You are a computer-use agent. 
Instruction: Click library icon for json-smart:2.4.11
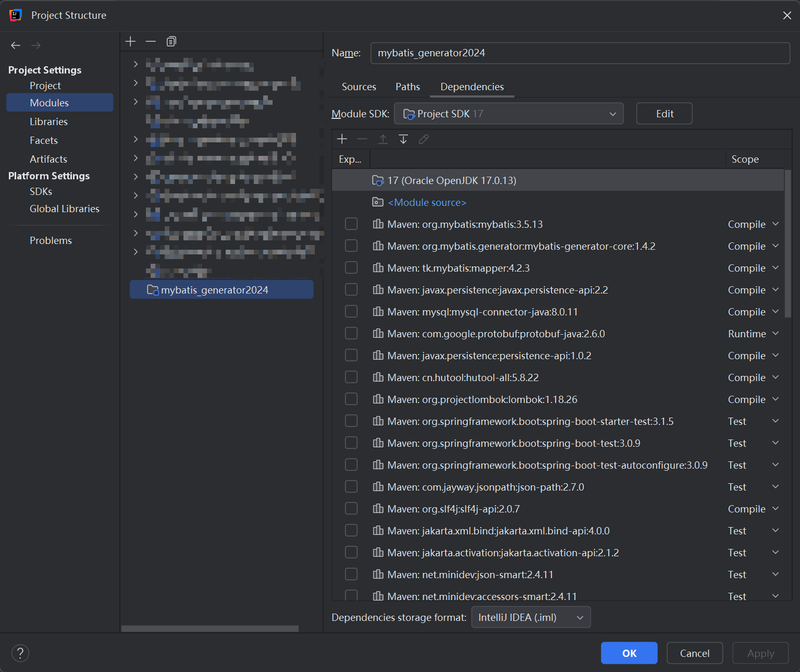click(378, 575)
